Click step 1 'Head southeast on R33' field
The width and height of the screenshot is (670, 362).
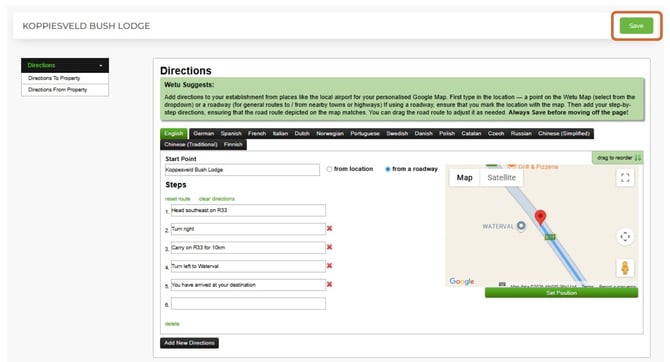tap(248, 210)
